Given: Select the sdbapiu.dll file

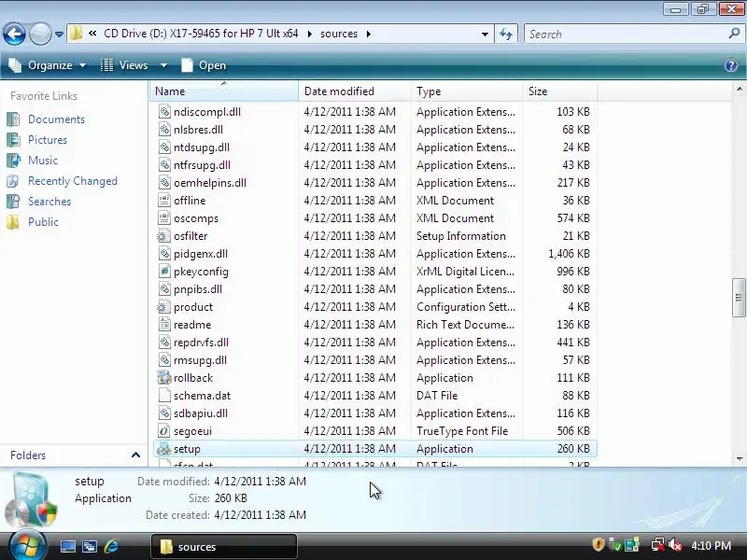Looking at the screenshot, I should point(201,413).
